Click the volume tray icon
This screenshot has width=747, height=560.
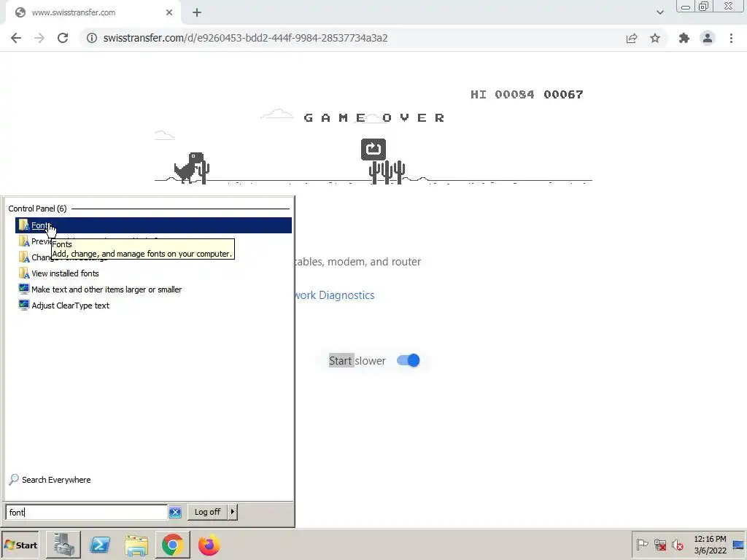pyautogui.click(x=678, y=545)
